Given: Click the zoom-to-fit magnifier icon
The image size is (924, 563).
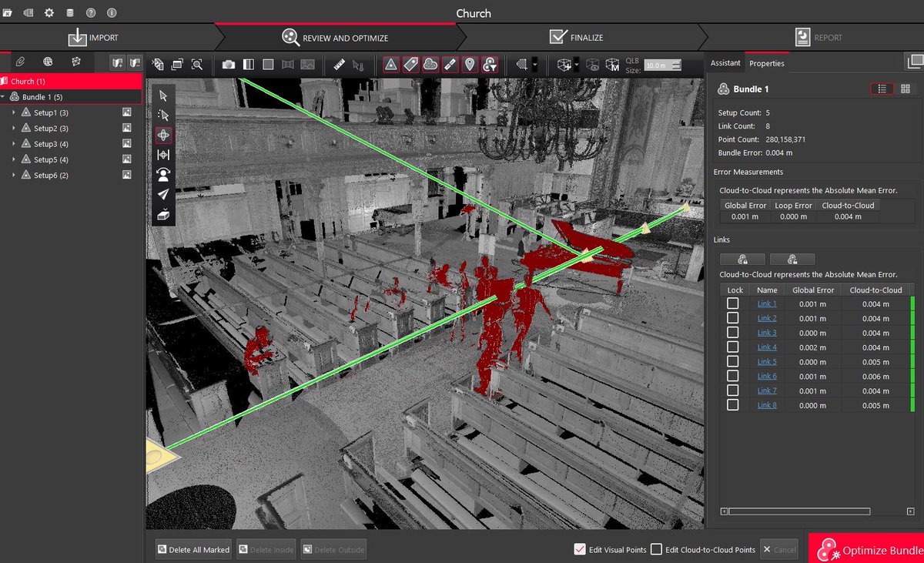Looking at the screenshot, I should [x=197, y=65].
